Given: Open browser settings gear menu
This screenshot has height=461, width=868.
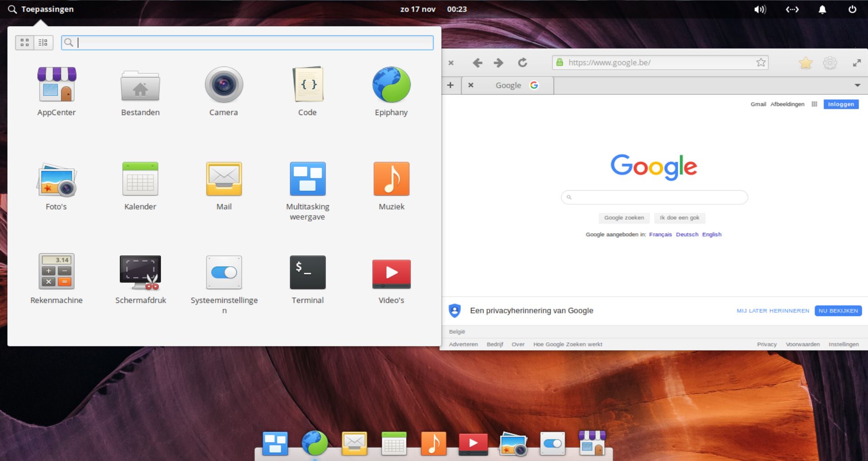Looking at the screenshot, I should click(x=830, y=63).
